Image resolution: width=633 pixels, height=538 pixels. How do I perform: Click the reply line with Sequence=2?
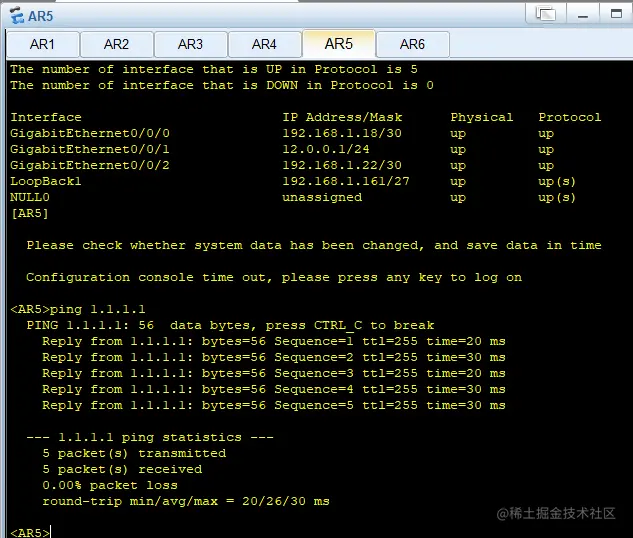point(274,358)
